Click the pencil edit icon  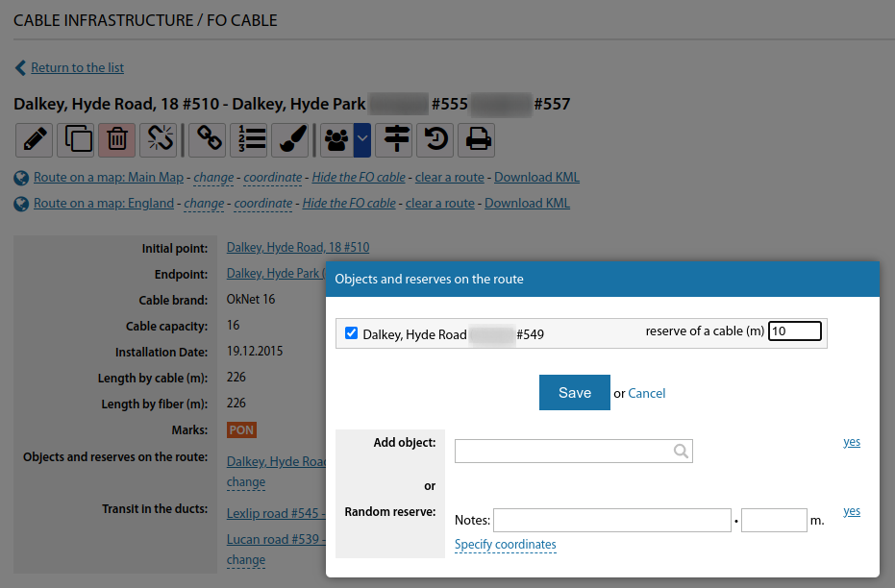pyautogui.click(x=34, y=140)
